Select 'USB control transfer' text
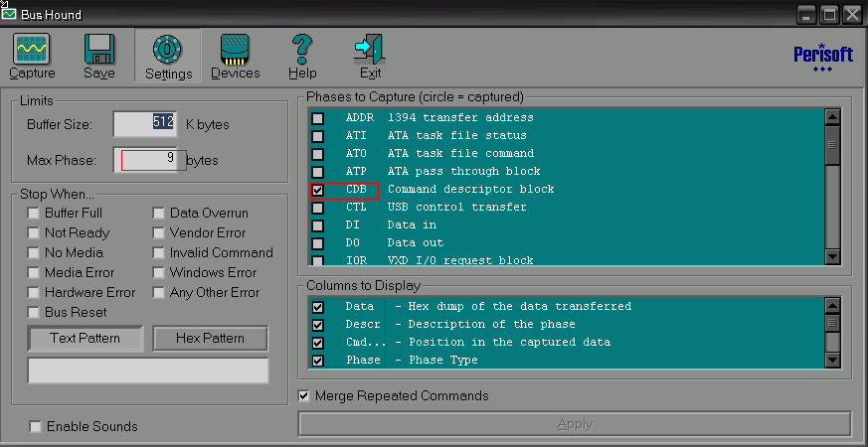868x447 pixels. tap(456, 207)
